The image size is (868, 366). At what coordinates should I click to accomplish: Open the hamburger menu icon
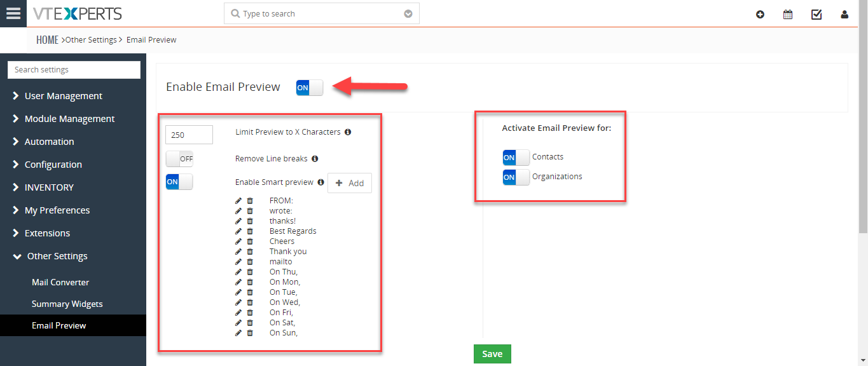13,13
